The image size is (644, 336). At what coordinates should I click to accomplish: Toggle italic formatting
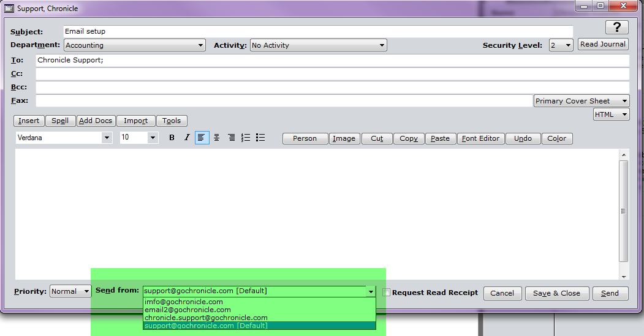187,138
